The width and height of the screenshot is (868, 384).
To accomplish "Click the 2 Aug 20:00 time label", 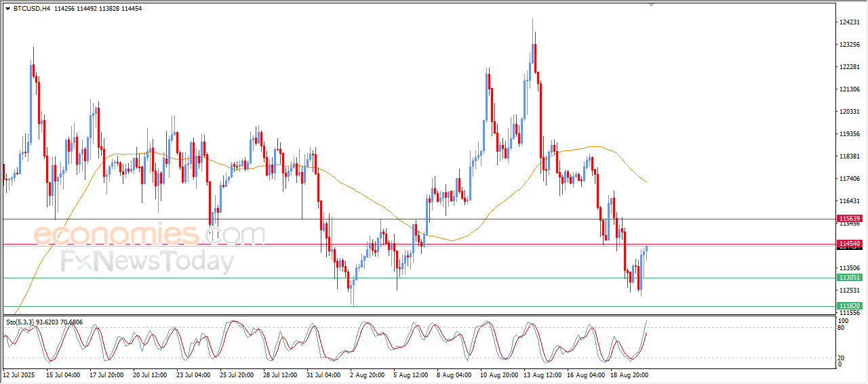I will (x=367, y=374).
